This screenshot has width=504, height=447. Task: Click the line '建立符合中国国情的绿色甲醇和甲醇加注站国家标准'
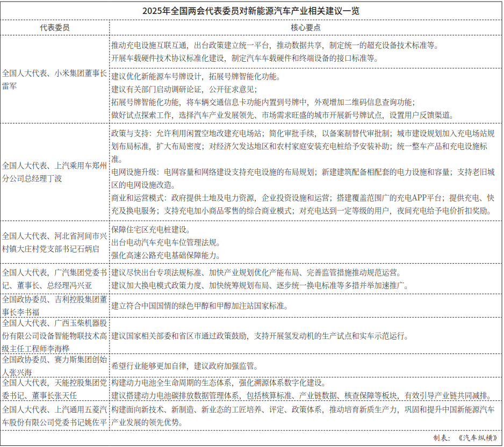[200, 306]
